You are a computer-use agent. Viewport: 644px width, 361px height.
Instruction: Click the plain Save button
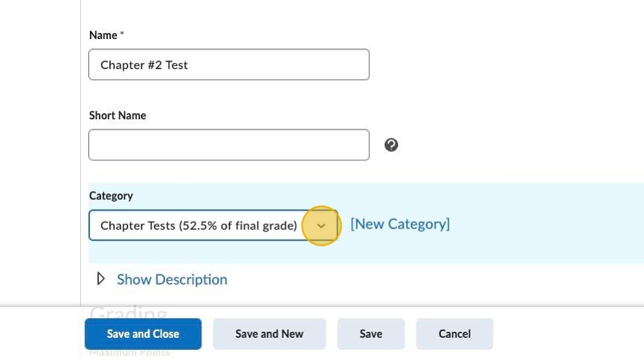[x=371, y=334]
